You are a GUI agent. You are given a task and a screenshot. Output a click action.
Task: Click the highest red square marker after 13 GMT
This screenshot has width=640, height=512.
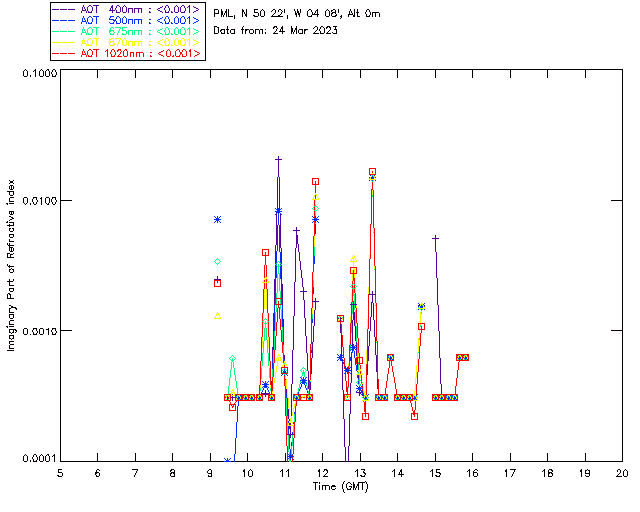[x=372, y=171]
